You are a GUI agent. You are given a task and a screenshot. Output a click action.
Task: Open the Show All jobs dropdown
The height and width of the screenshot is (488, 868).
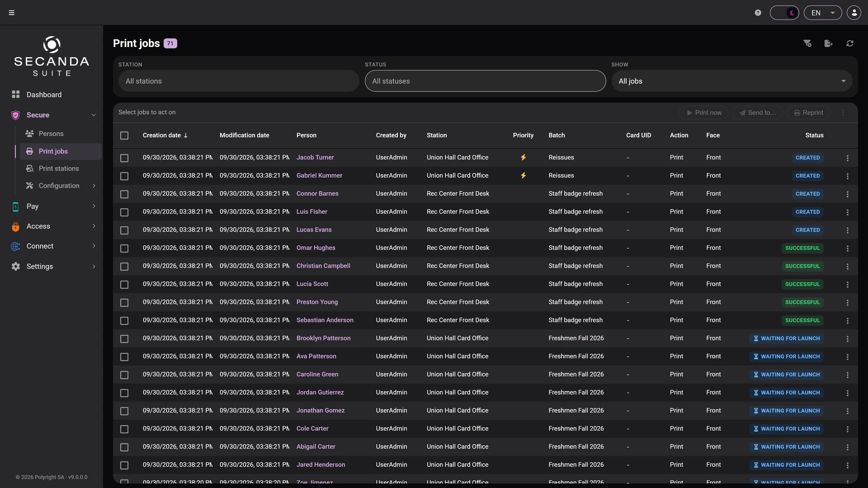[x=732, y=81]
